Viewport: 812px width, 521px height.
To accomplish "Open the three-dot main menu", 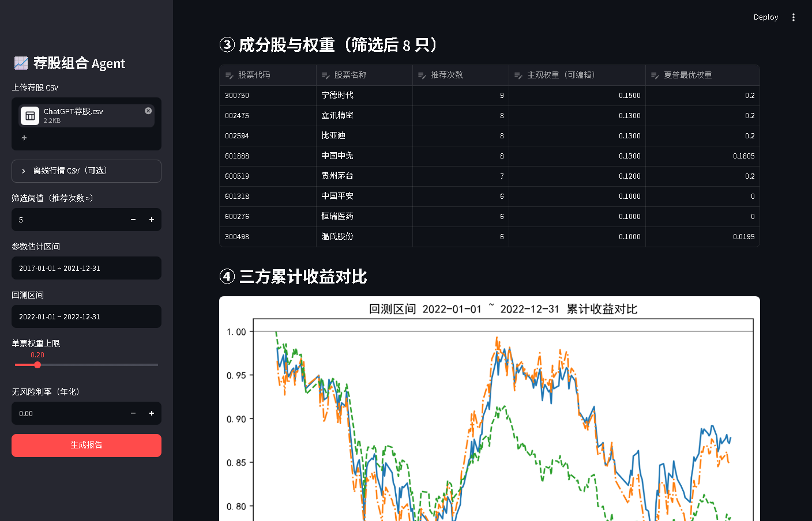I will (x=794, y=17).
